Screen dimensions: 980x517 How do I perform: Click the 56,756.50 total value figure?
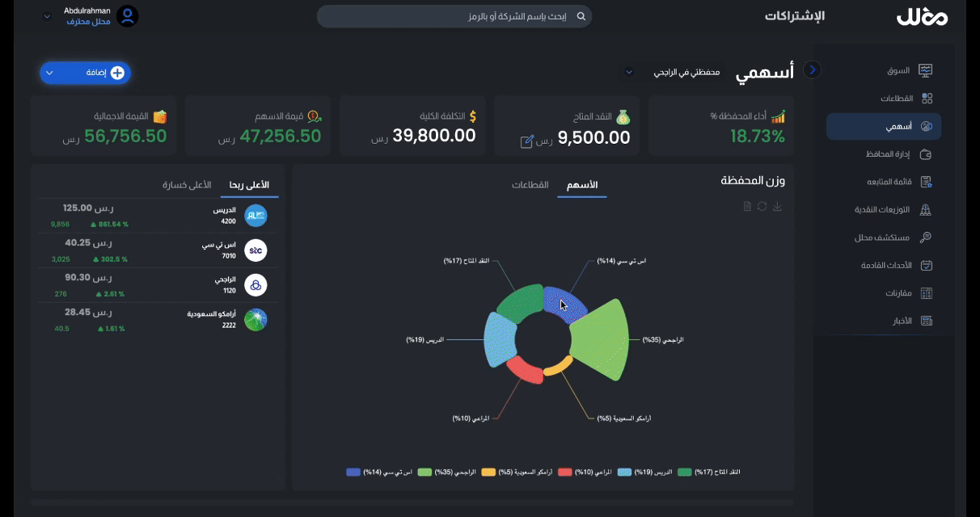point(125,136)
